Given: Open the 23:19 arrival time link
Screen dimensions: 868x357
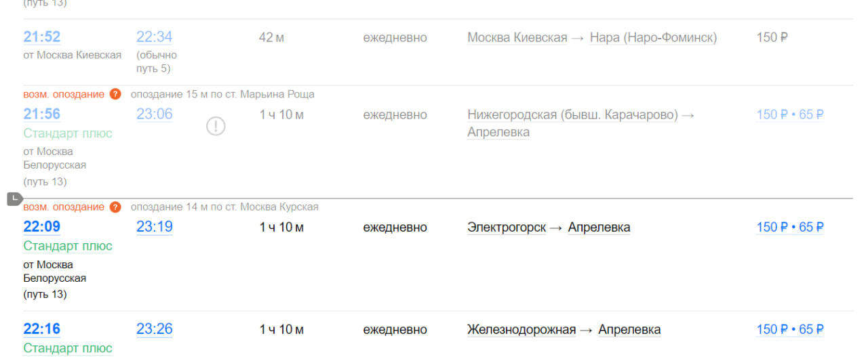Looking at the screenshot, I should coord(155,227).
